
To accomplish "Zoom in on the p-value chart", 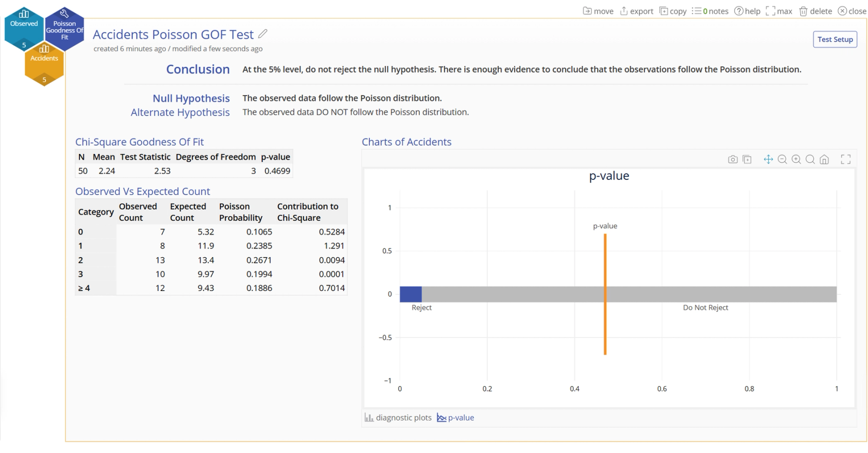I will click(796, 160).
